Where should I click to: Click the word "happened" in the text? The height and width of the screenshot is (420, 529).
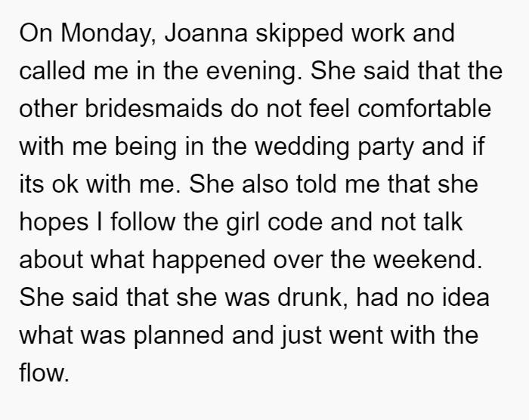(209, 261)
